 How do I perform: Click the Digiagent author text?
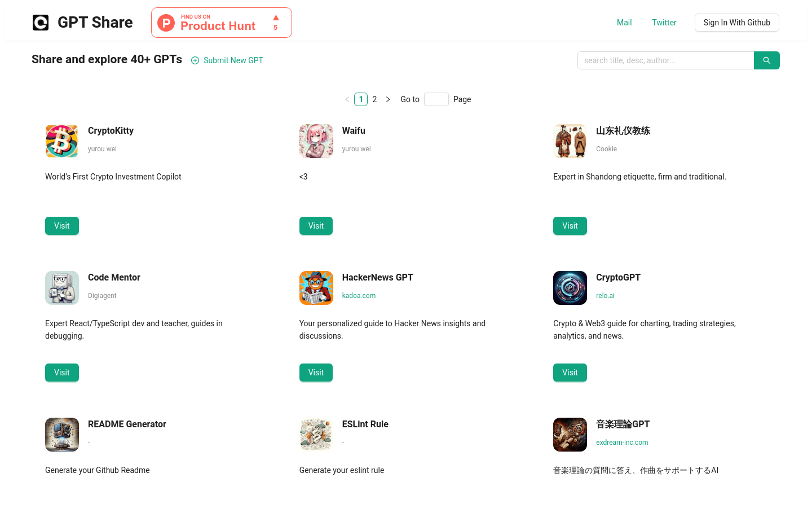coord(102,296)
